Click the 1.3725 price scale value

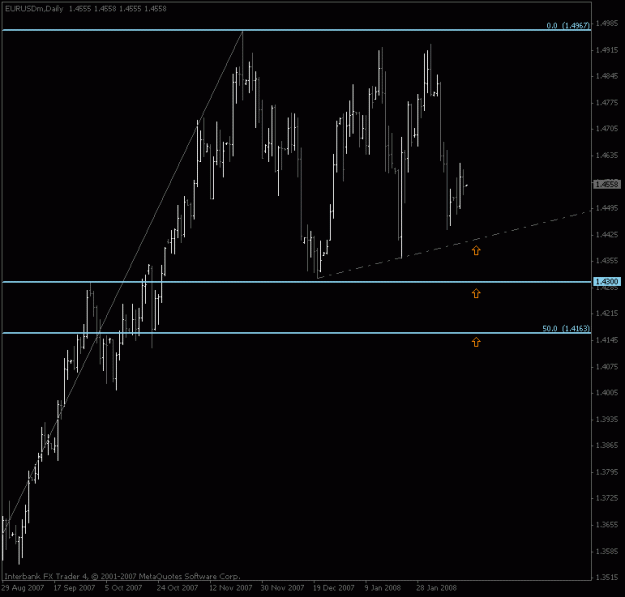pyautogui.click(x=607, y=499)
